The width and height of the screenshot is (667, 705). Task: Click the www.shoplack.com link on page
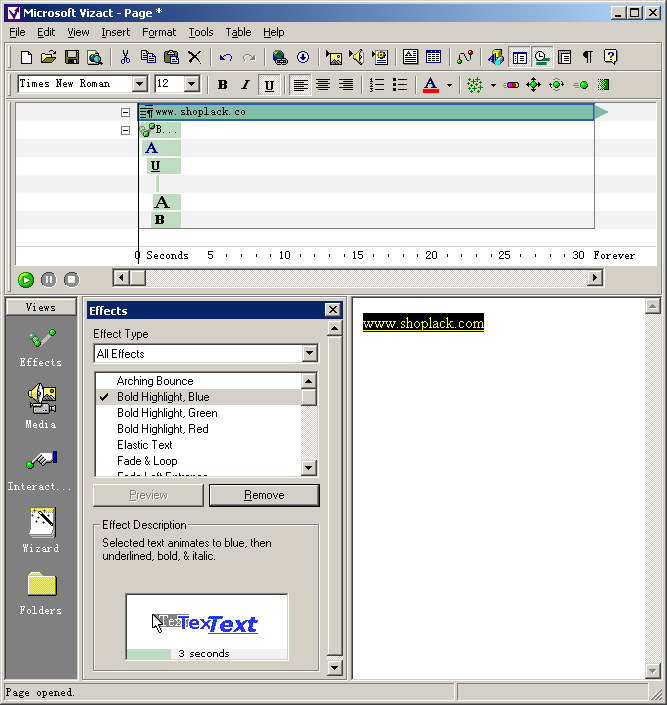click(x=423, y=323)
